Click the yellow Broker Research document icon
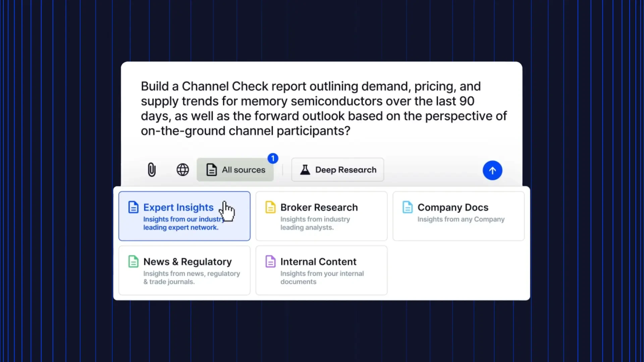The height and width of the screenshot is (362, 644). (270, 207)
